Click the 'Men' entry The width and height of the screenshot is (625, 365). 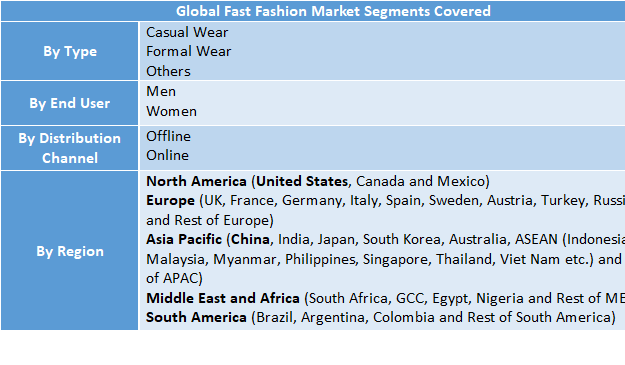161,91
